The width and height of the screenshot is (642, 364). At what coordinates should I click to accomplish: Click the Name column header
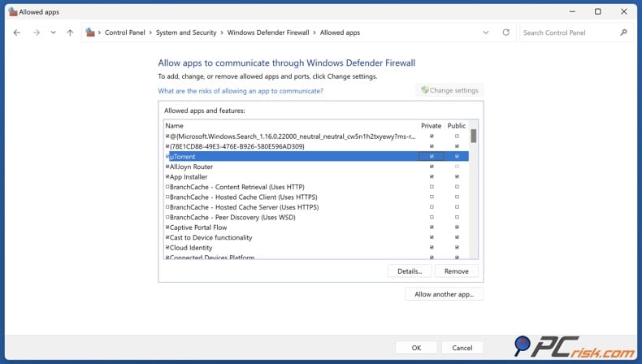coord(174,126)
